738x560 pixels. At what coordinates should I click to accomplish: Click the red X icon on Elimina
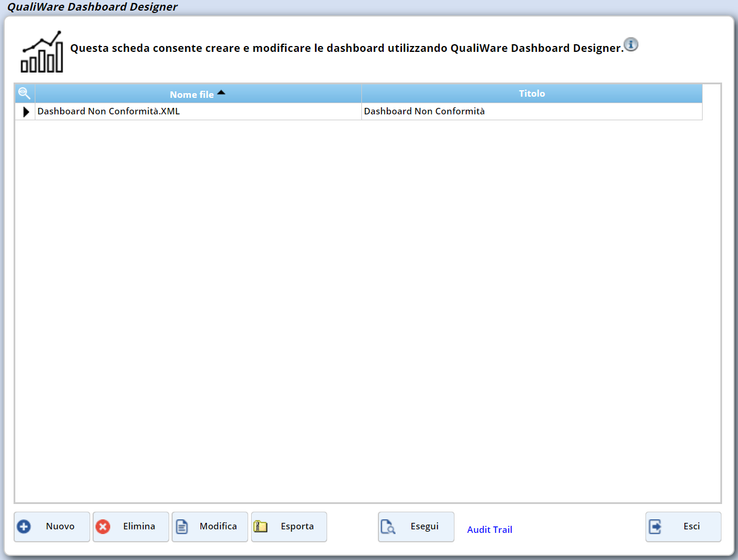103,526
